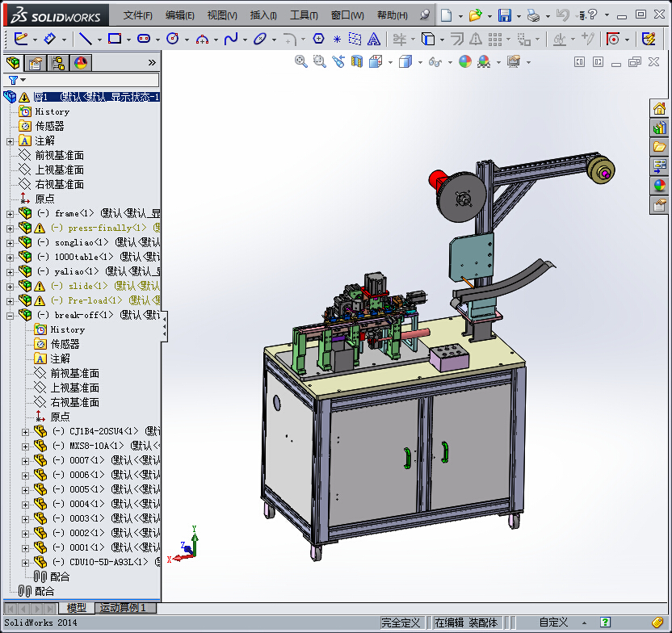Select the Polygon tool
Viewport: 672px width, 633px height.
318,39
